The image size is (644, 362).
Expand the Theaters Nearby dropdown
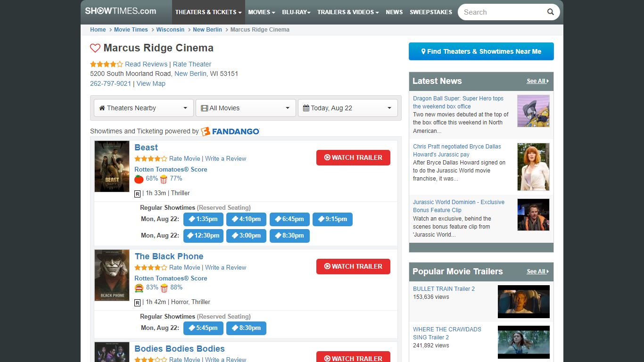coord(144,108)
